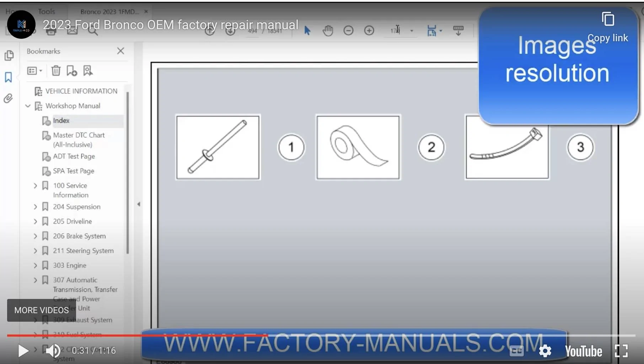Zoom out with minus icon
Screen dimensions: 644x364
[x=348, y=31]
